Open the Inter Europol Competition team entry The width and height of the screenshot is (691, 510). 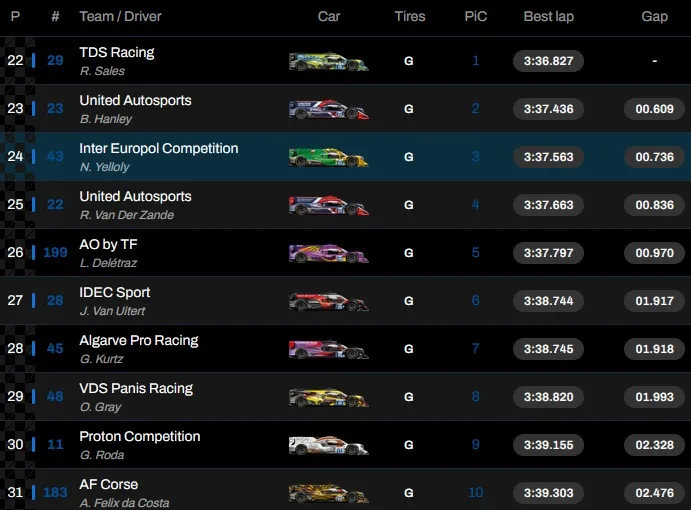tap(159, 148)
